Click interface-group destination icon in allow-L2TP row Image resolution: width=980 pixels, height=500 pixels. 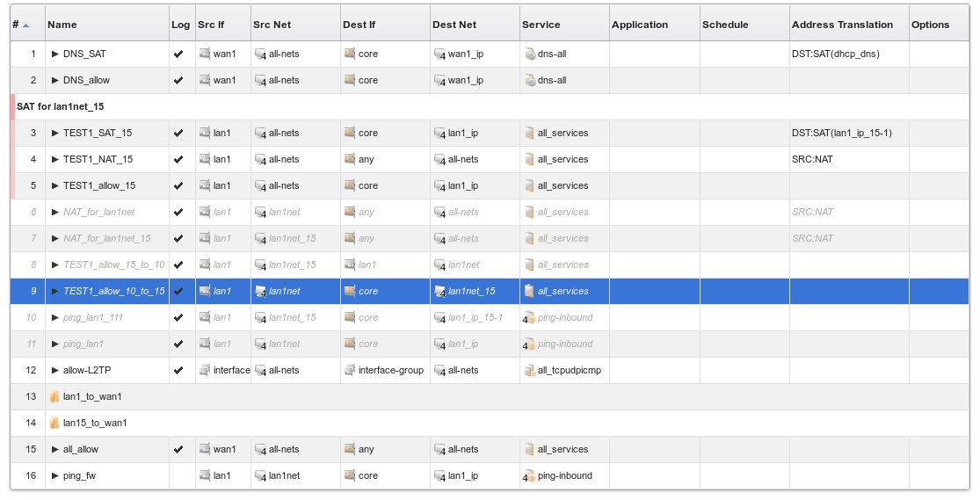point(350,370)
